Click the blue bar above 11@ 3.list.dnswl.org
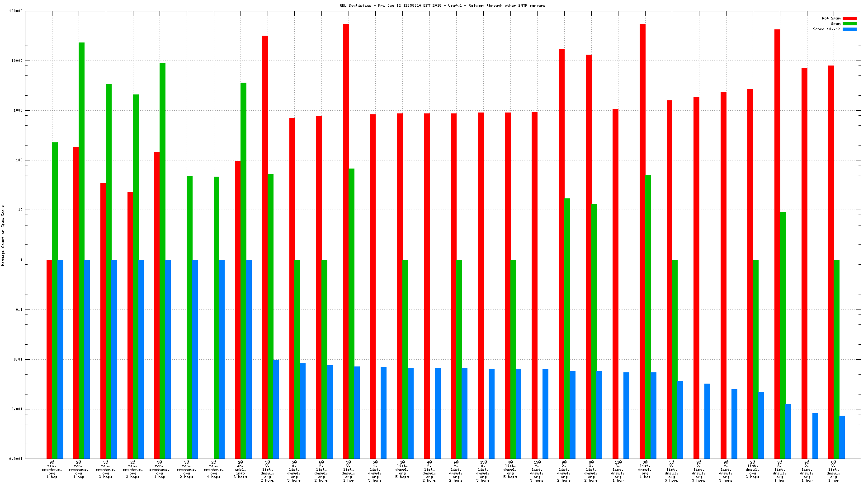 (x=626, y=416)
